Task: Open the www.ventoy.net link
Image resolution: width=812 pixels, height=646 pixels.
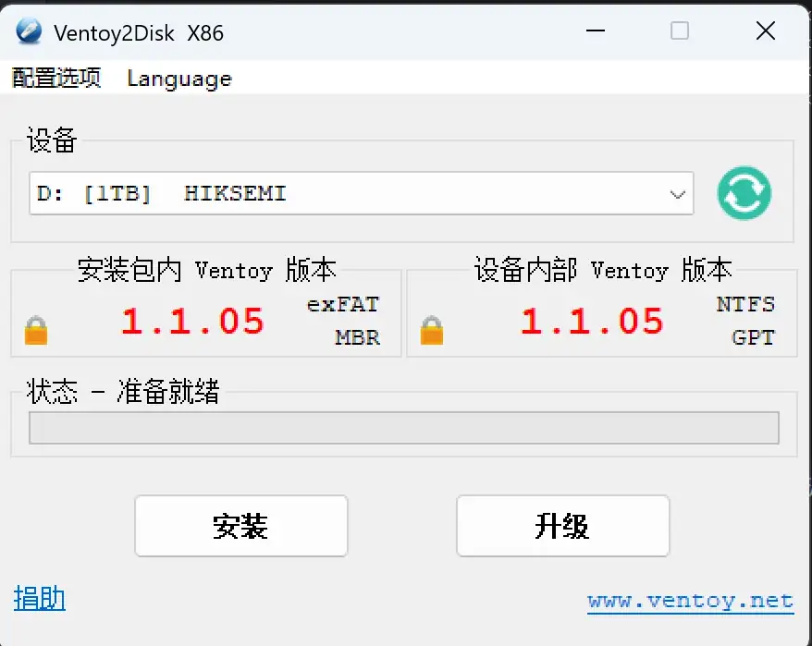Action: (x=690, y=601)
